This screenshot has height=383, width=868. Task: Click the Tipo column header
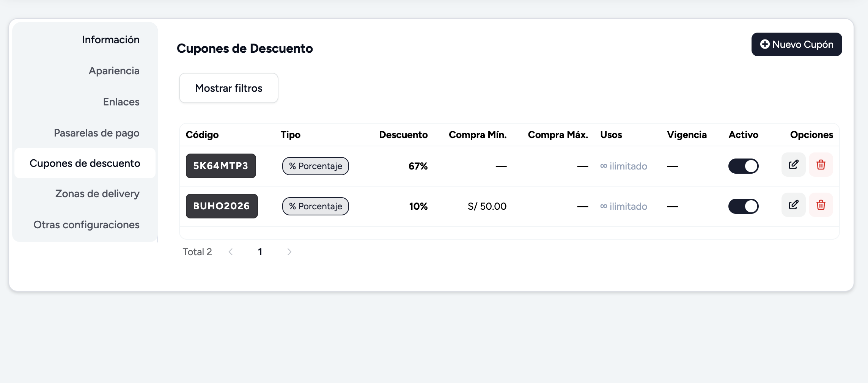pyautogui.click(x=291, y=135)
